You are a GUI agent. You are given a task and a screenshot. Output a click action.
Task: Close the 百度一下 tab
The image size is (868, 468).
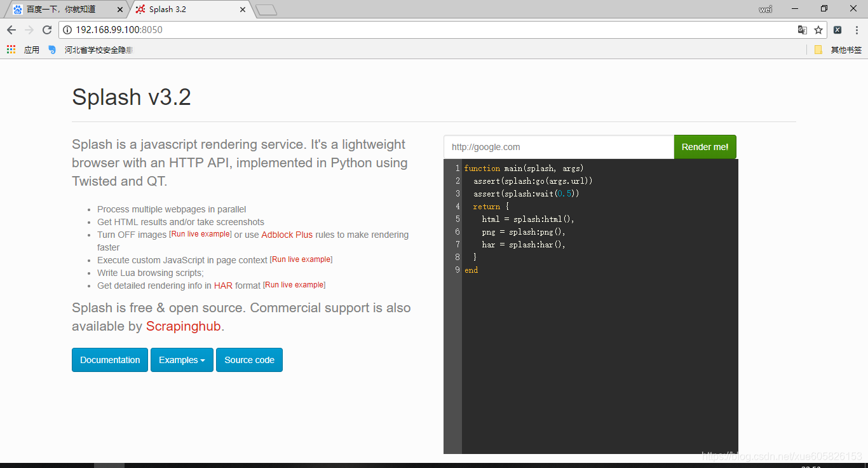pos(120,10)
